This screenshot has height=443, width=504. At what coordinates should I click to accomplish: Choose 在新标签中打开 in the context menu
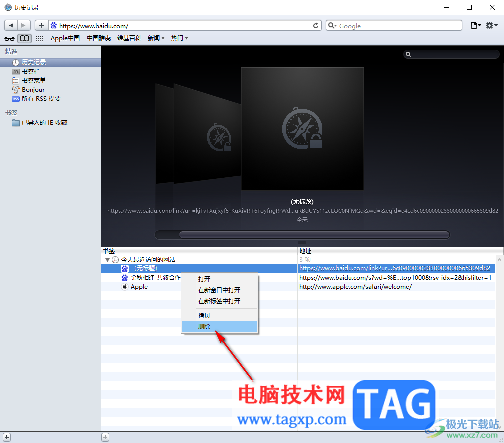[x=220, y=301]
